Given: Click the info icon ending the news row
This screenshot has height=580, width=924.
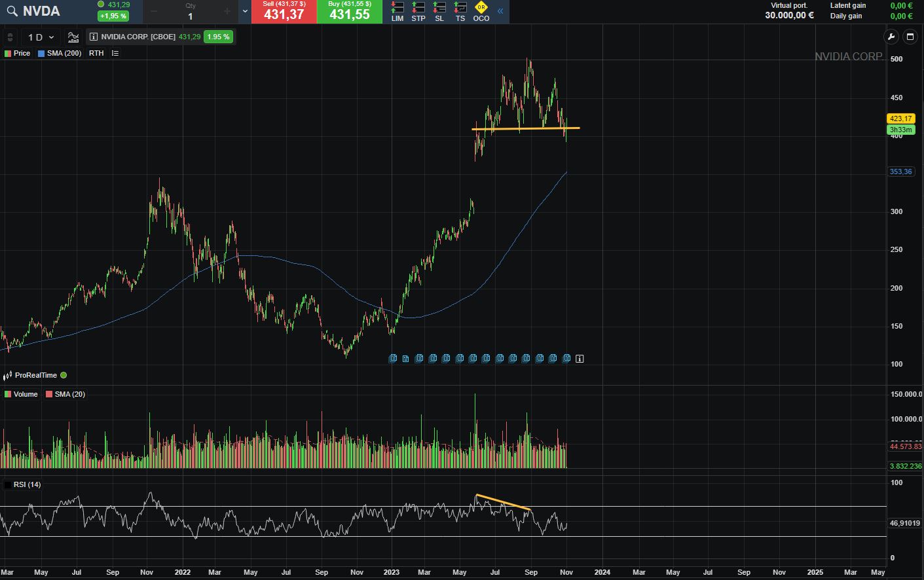Looking at the screenshot, I should click(x=580, y=359).
